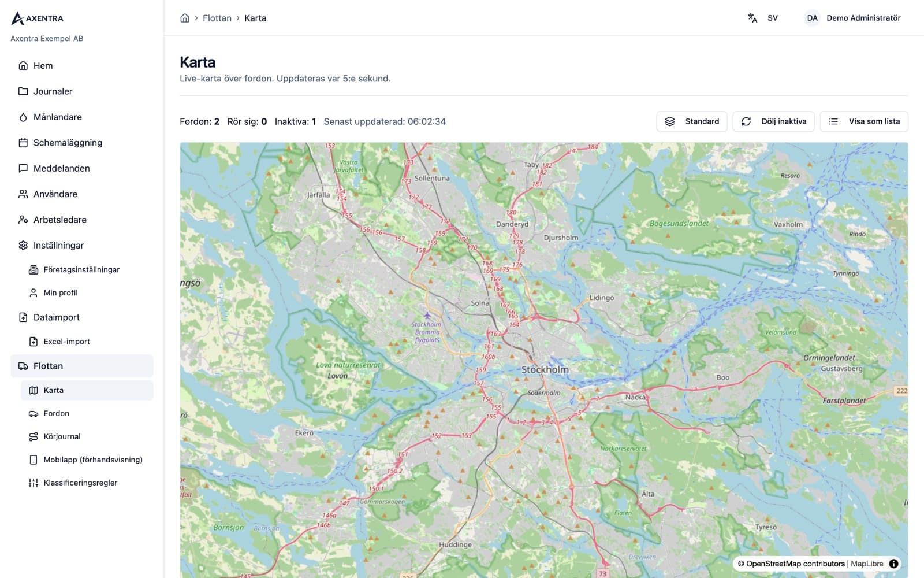Image resolution: width=924 pixels, height=578 pixels.
Task: Collapse the Inställningar sidebar section
Action: (82, 245)
